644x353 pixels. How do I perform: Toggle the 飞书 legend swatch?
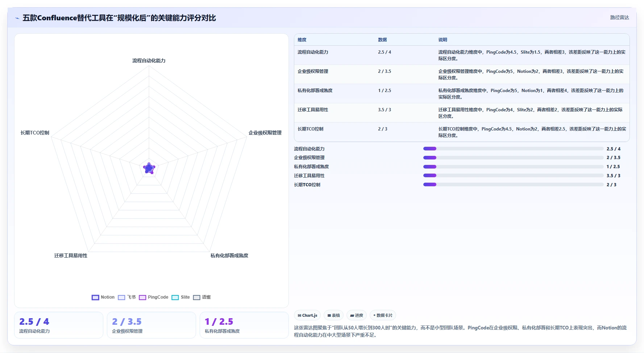point(121,298)
